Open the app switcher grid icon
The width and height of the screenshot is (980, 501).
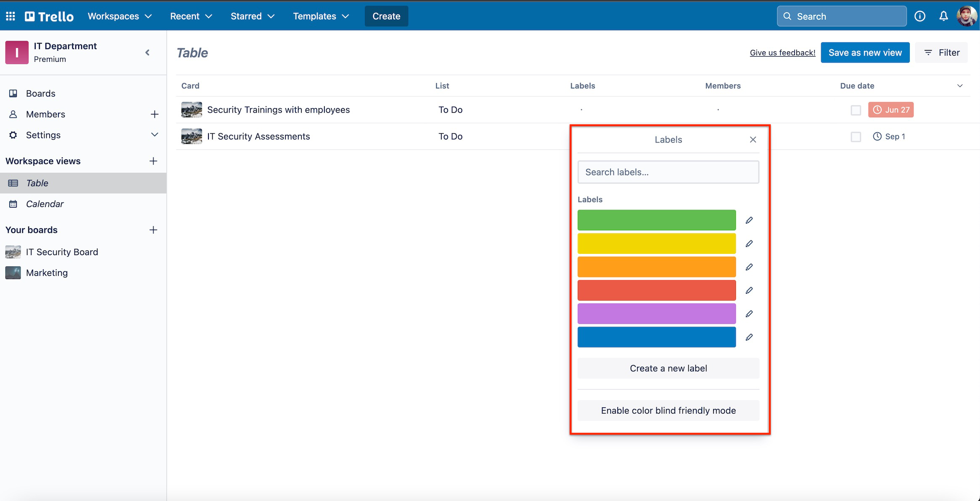click(x=11, y=16)
